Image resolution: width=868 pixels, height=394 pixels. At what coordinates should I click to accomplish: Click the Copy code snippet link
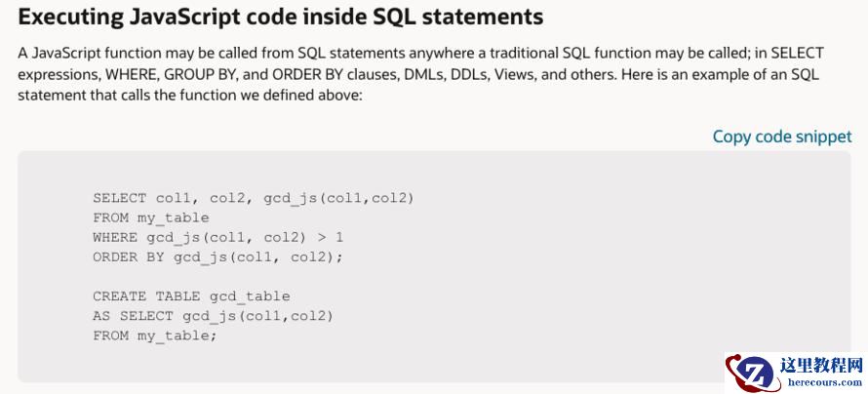(781, 137)
